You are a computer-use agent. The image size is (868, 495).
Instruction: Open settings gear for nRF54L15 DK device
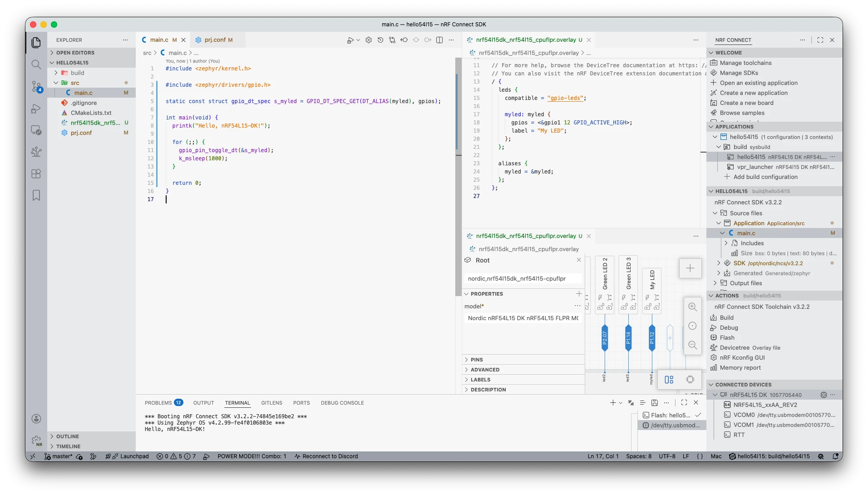[824, 395]
